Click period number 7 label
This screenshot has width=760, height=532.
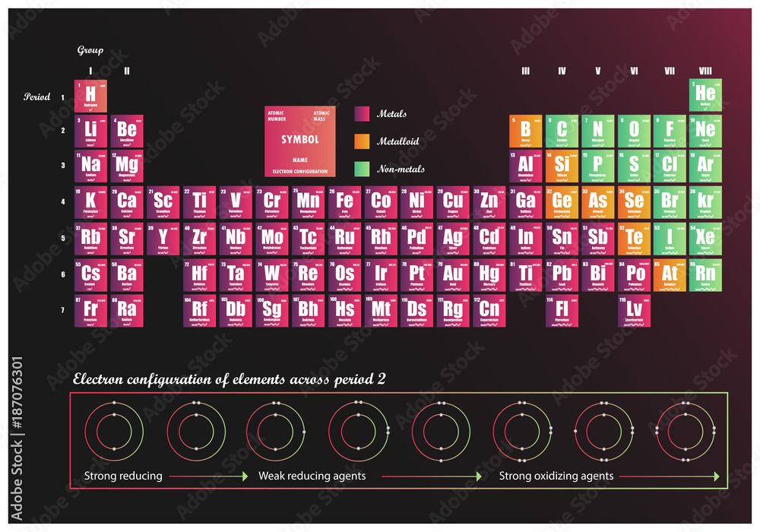coord(62,310)
